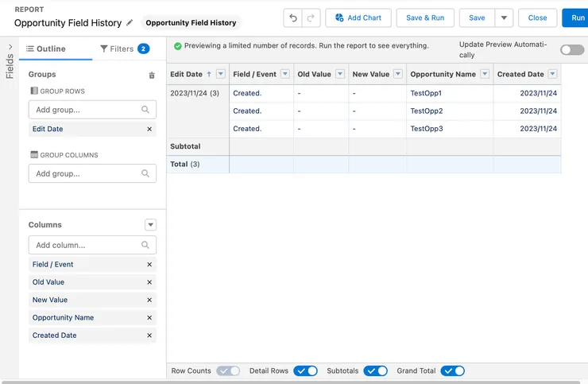Toggle the Subtotals switch

point(375,370)
